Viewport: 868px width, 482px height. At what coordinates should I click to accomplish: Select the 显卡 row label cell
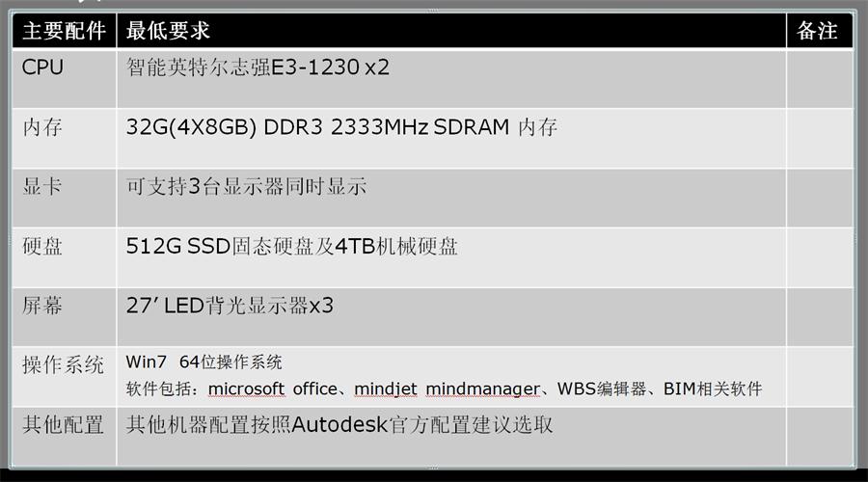click(x=42, y=187)
